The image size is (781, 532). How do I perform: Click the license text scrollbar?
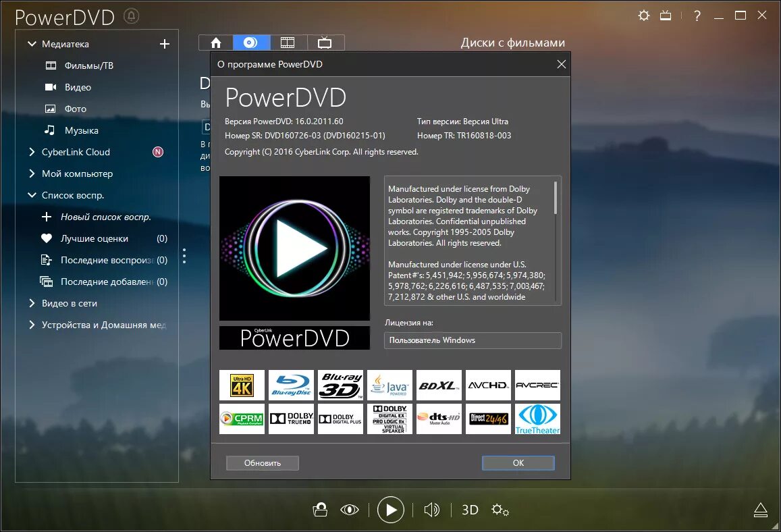pyautogui.click(x=556, y=198)
